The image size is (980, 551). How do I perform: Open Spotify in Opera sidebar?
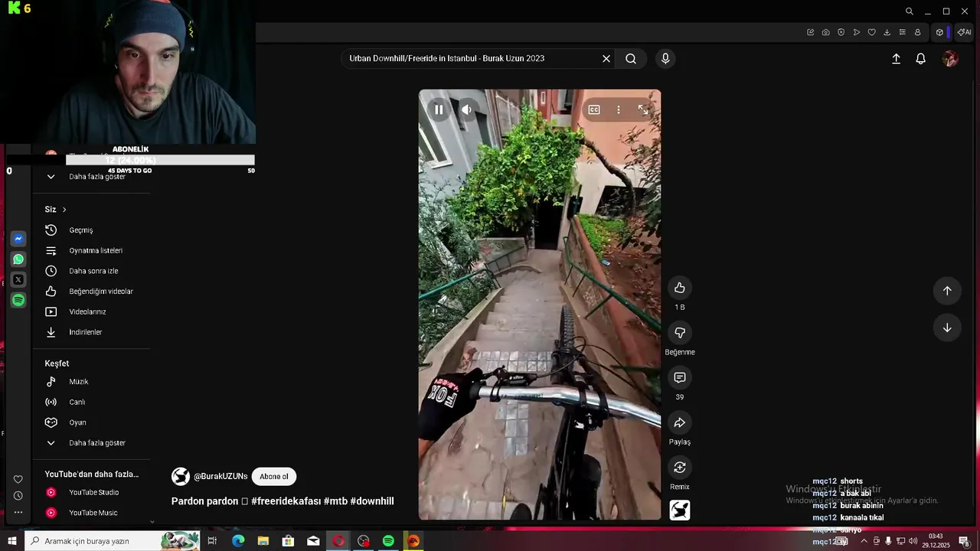[18, 300]
